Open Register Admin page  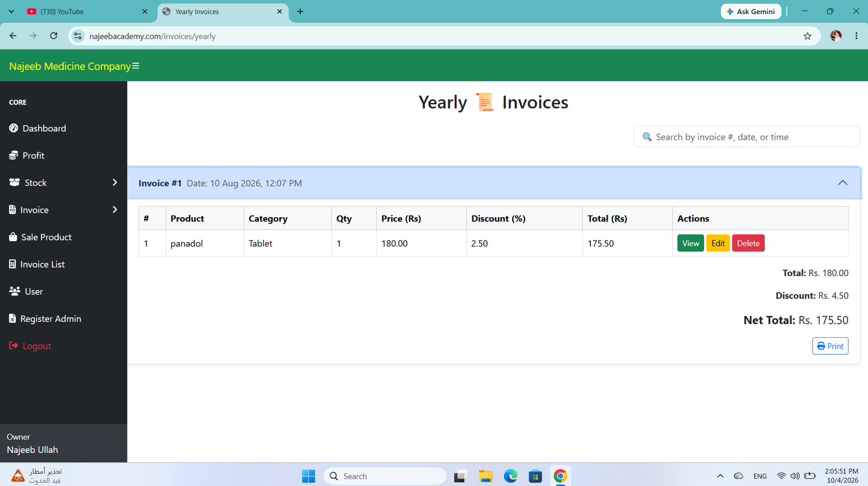point(45,318)
